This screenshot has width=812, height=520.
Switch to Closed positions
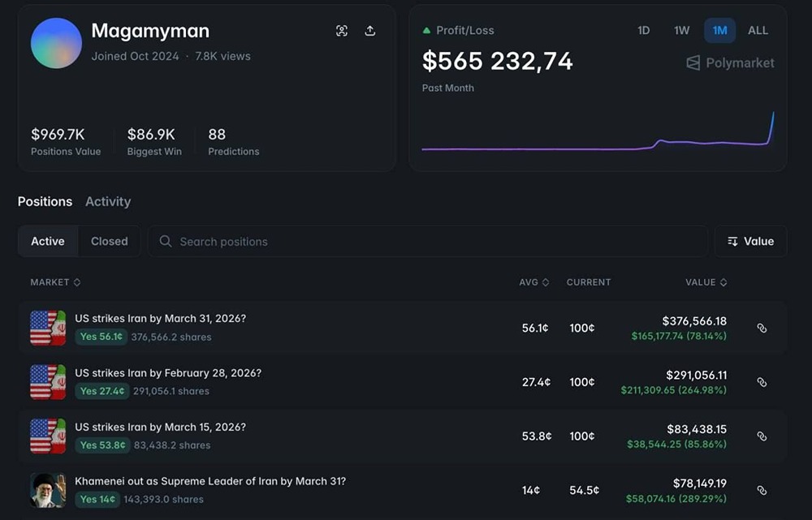pos(109,241)
